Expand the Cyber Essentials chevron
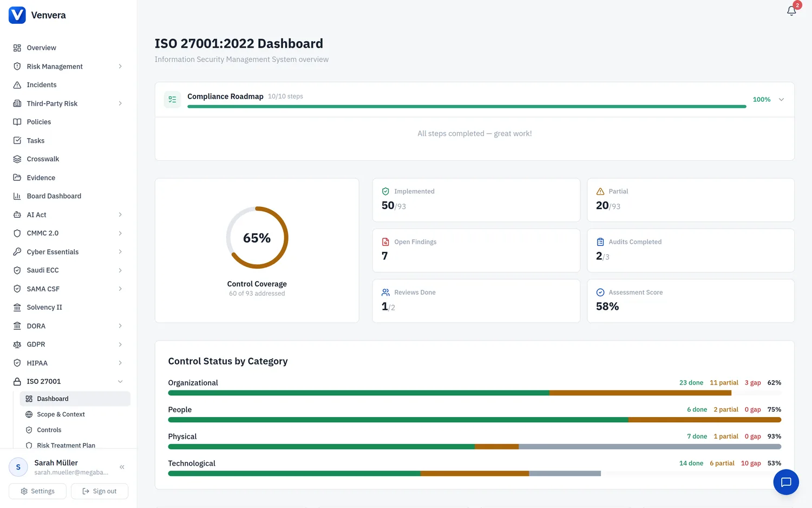Image resolution: width=812 pixels, height=508 pixels. tap(120, 252)
